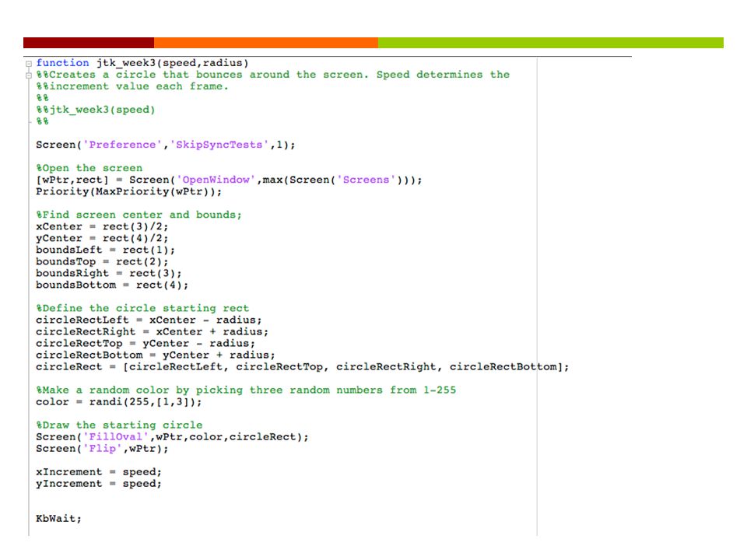Click jtk_week3(speed,radius) in the function header
This screenshot has height=560, width=747.
coord(173,63)
